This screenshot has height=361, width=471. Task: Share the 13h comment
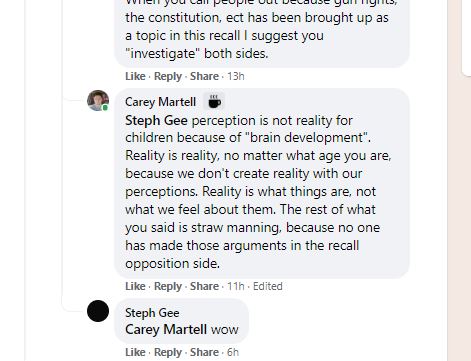[204, 76]
